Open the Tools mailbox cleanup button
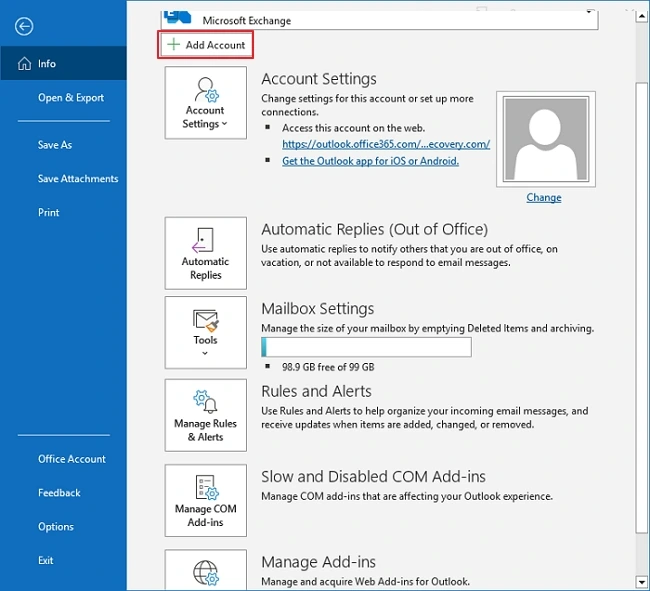This screenshot has width=650, height=591. 206,332
